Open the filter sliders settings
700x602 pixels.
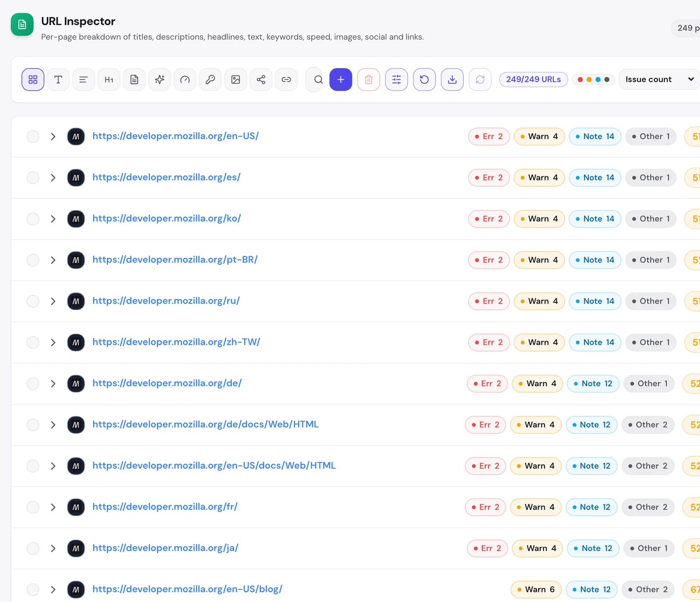tap(397, 79)
